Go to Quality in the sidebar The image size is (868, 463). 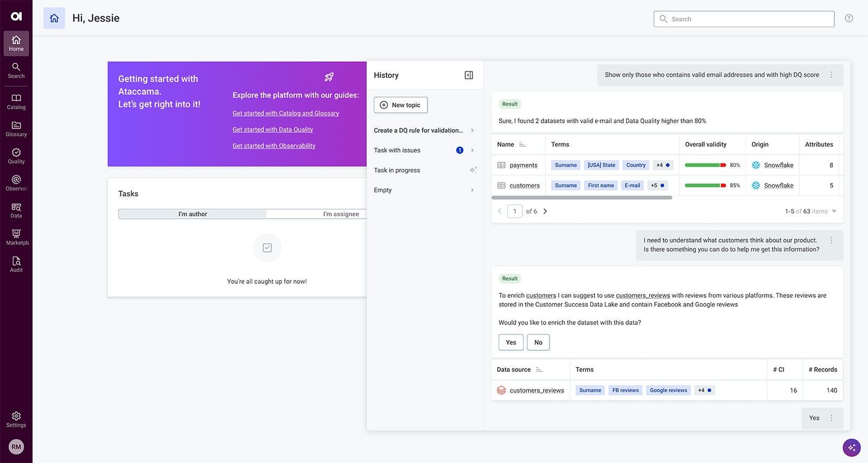(x=16, y=156)
